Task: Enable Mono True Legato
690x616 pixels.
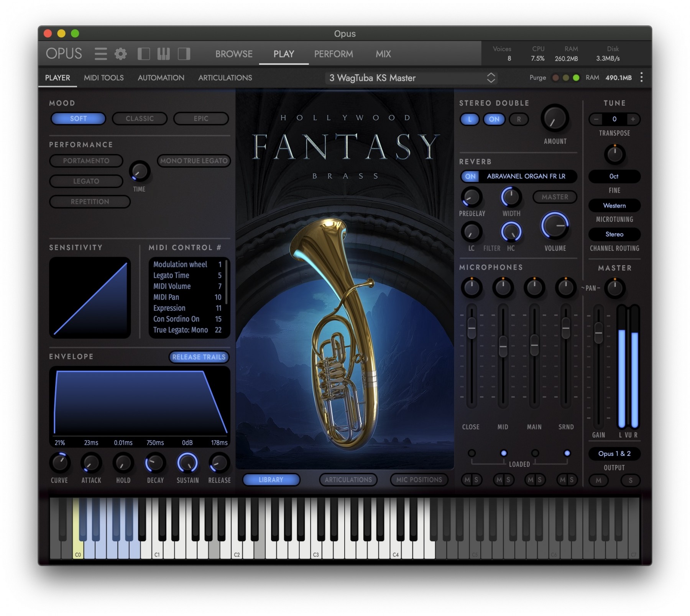Action: pyautogui.click(x=194, y=161)
